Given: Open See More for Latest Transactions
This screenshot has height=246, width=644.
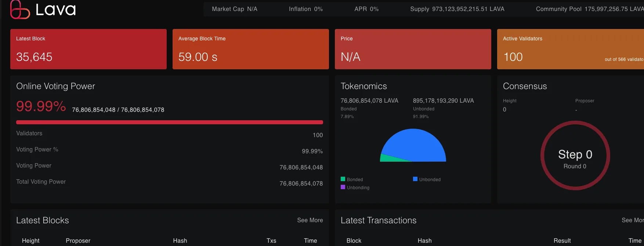Looking at the screenshot, I should [x=633, y=220].
